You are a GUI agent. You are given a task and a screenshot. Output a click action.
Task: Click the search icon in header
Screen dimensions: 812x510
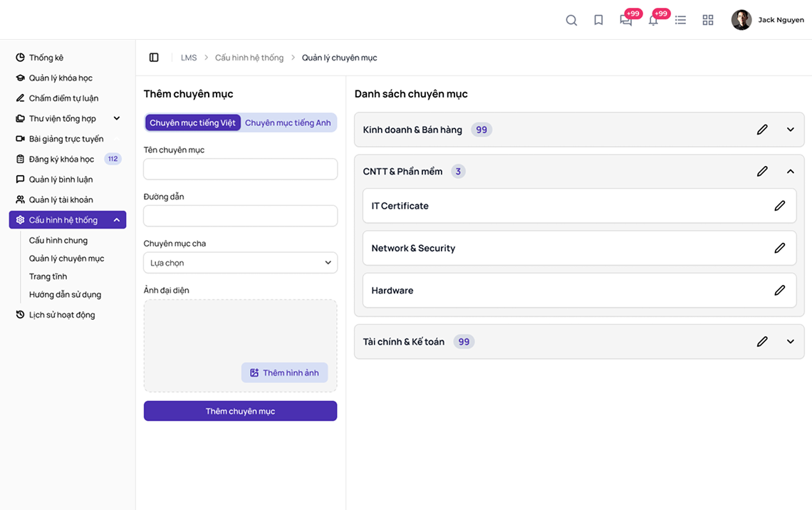[x=571, y=20]
